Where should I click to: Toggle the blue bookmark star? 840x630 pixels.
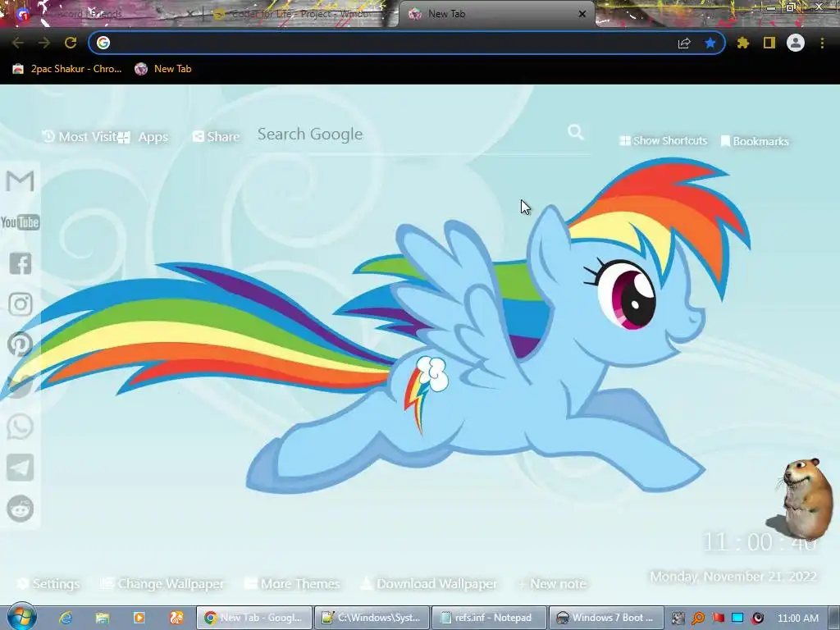[x=710, y=43]
